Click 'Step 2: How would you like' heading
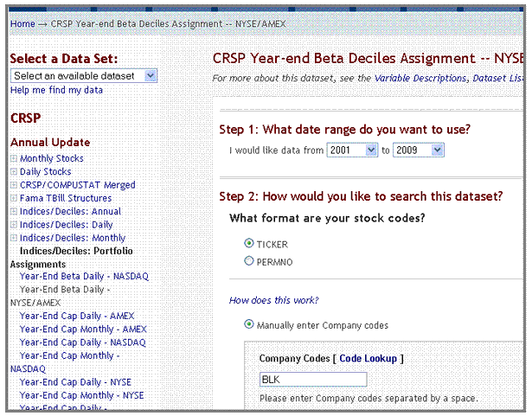The height and width of the screenshot is (416, 532). pos(361,196)
